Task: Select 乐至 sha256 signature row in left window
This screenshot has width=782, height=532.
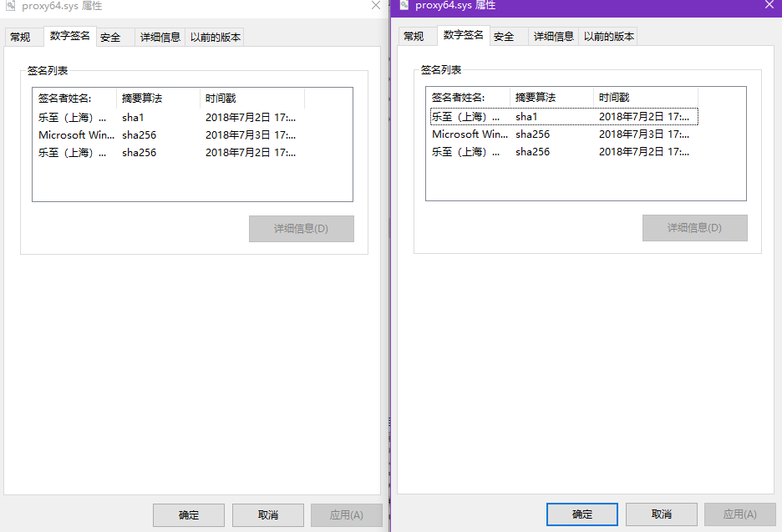Action: [170, 153]
